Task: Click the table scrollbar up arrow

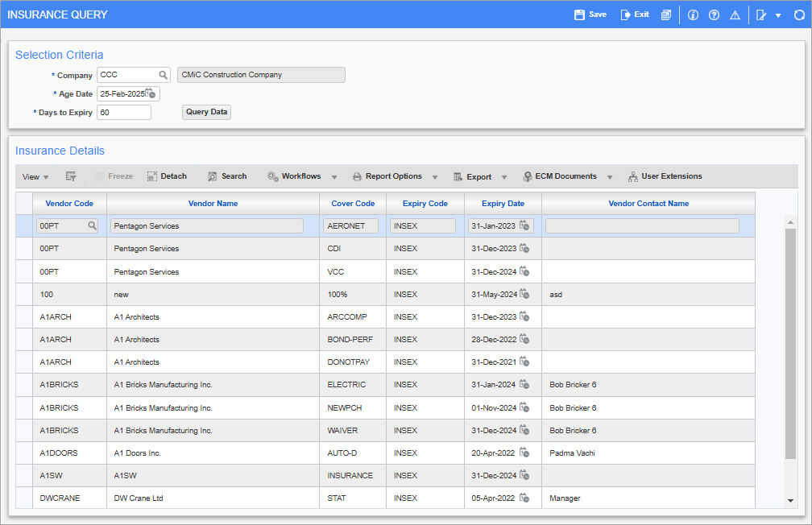Action: [790, 222]
